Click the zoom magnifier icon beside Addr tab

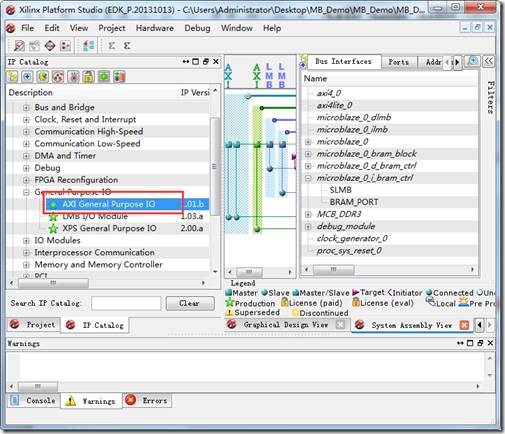pyautogui.click(x=472, y=61)
